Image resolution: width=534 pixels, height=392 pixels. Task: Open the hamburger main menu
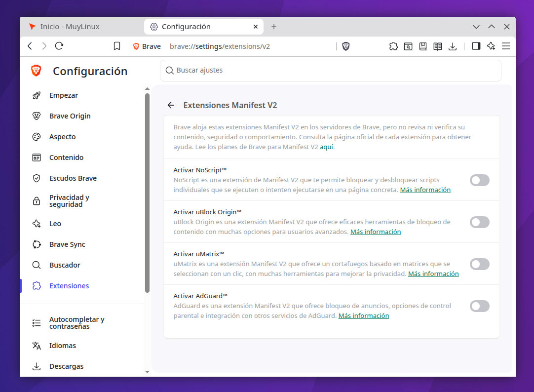[x=506, y=46]
